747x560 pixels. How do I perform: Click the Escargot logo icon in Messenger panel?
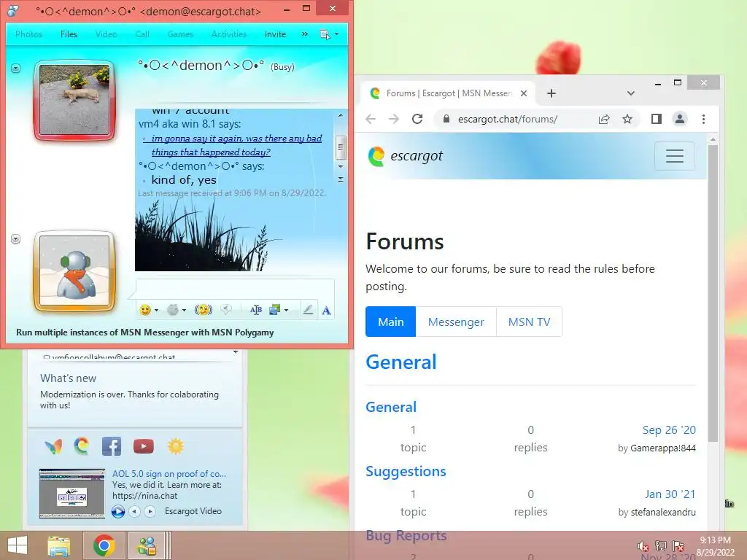82,446
